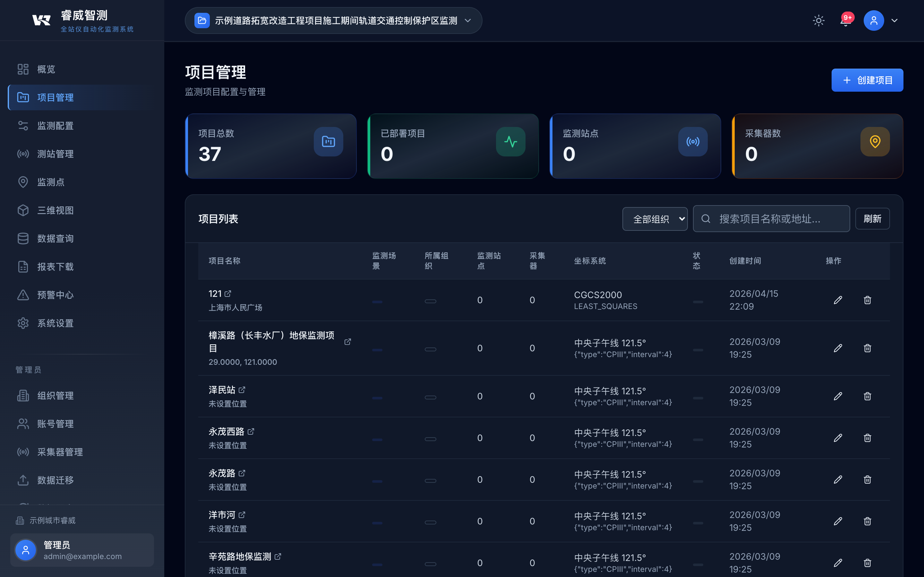Enable the 状态 switch for 永茂西路
The image size is (924, 577).
pos(698,439)
